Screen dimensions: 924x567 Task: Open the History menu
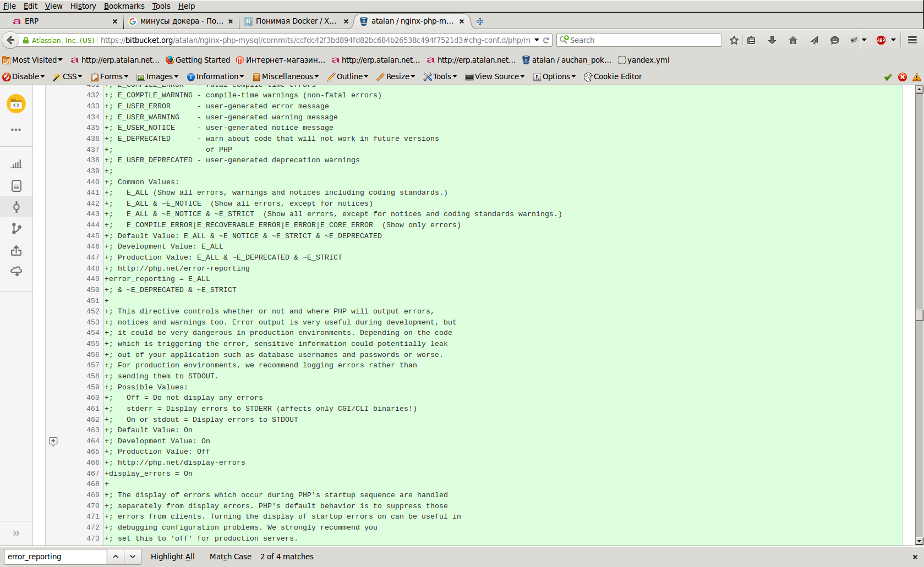pos(83,6)
